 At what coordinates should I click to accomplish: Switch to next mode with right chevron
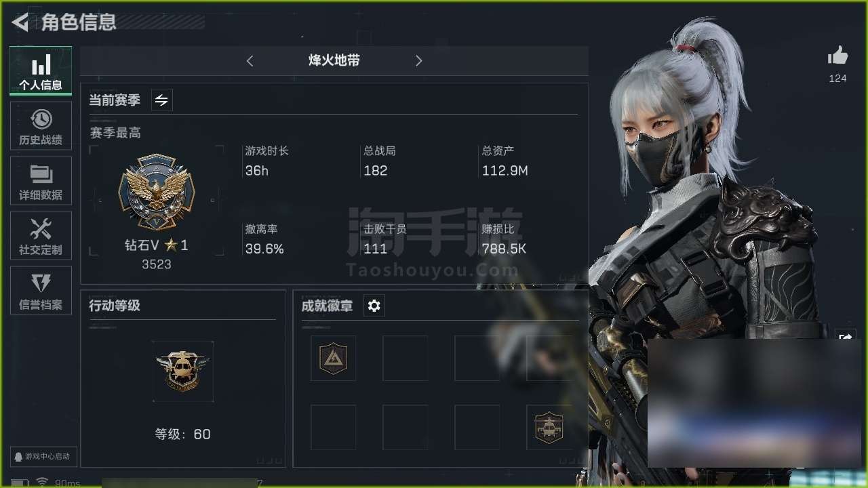[x=418, y=61]
